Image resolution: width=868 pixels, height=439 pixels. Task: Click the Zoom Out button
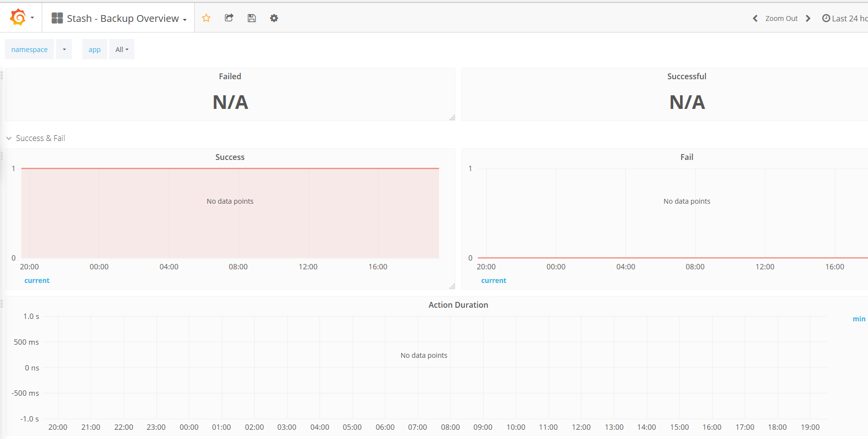(x=781, y=18)
